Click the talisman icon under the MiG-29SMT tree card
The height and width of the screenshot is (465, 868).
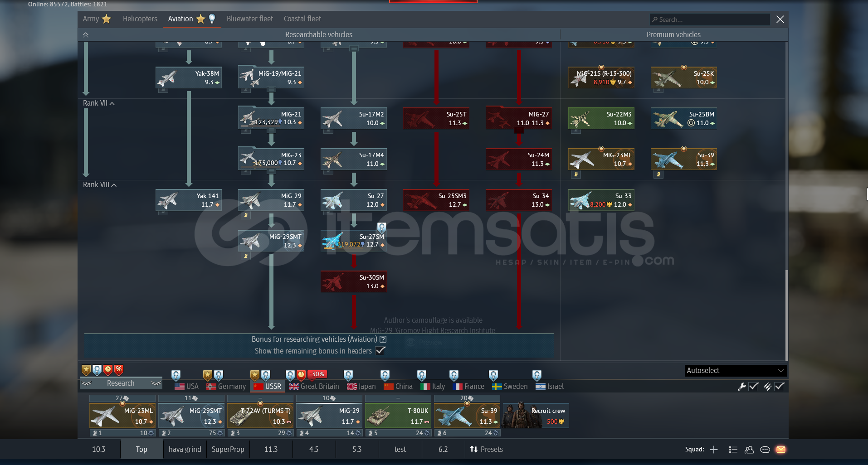pos(246,256)
